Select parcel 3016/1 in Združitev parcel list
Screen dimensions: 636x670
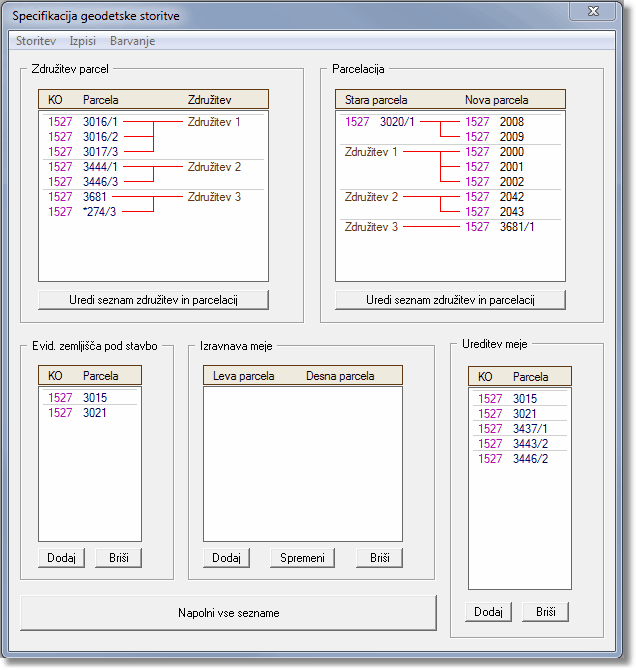coord(100,122)
